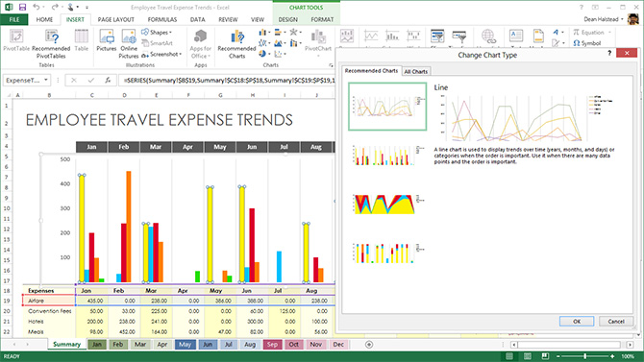Switch to Normal view in the status bar
The width and height of the screenshot is (644, 362).
509,356
